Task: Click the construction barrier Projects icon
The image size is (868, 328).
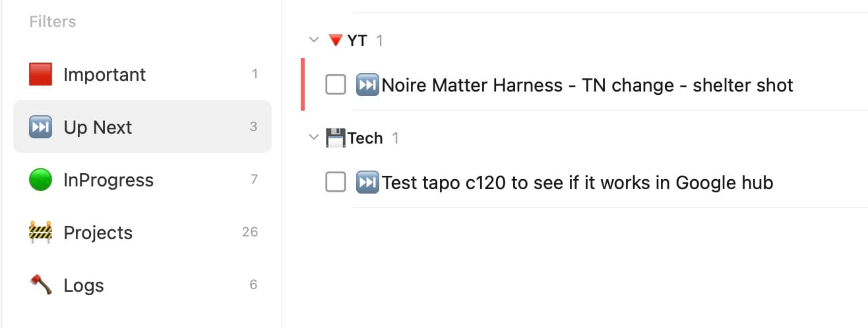Action: [40, 232]
